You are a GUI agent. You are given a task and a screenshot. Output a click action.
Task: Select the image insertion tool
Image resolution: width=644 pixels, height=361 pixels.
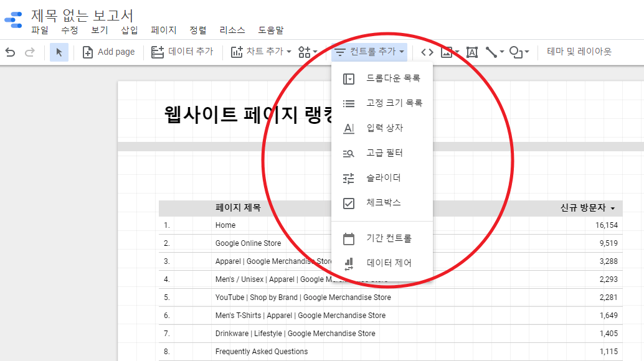click(446, 52)
